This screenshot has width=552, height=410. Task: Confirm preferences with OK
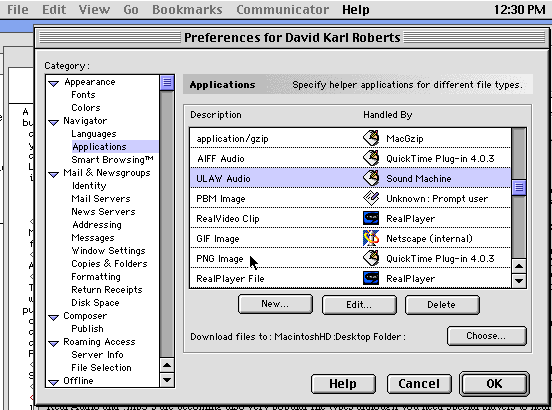pyautogui.click(x=494, y=384)
